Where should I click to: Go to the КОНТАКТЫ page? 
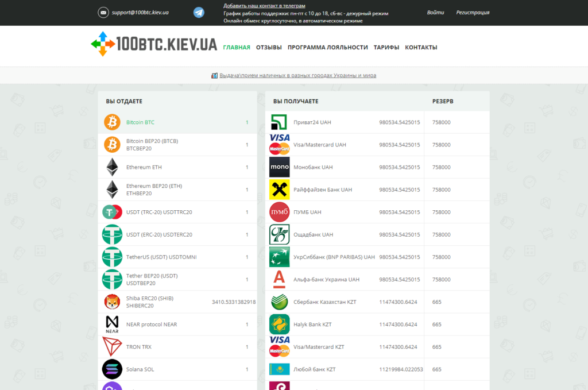421,47
